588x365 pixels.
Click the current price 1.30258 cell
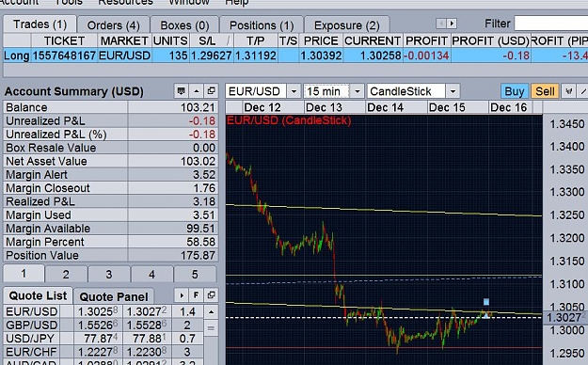click(x=373, y=56)
